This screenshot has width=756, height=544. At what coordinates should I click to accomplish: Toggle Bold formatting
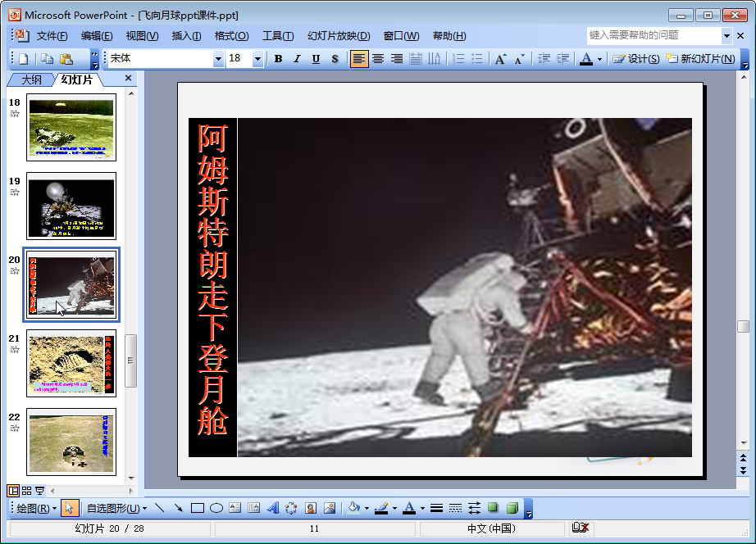coord(278,59)
